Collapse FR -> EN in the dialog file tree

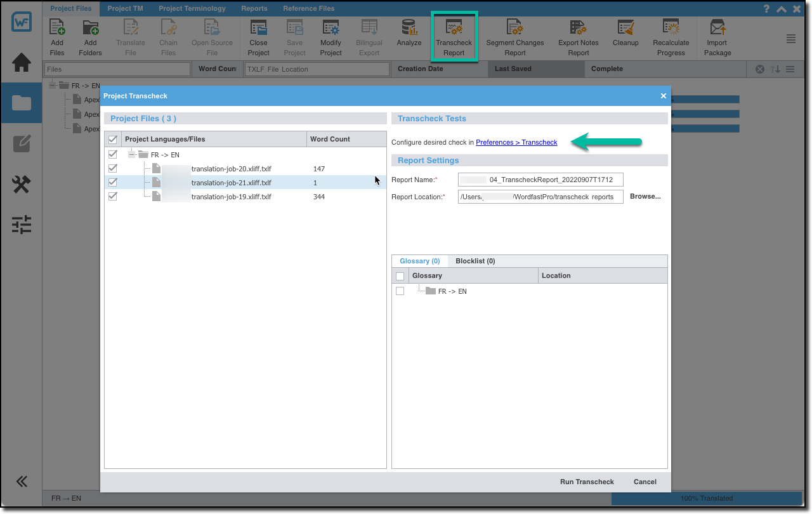click(132, 155)
